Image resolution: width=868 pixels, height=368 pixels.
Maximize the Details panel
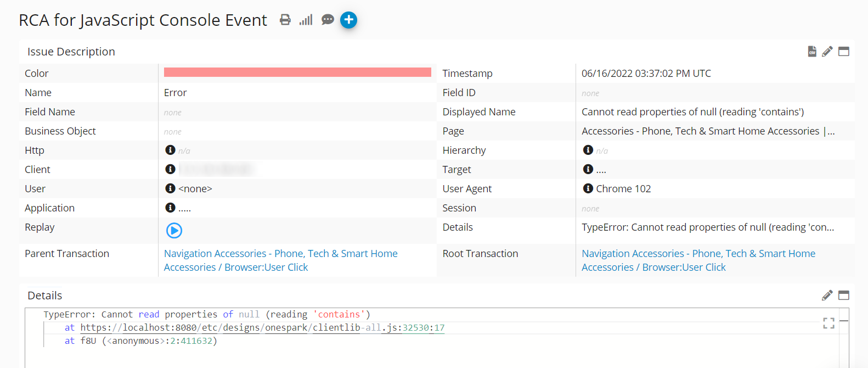pyautogui.click(x=844, y=295)
